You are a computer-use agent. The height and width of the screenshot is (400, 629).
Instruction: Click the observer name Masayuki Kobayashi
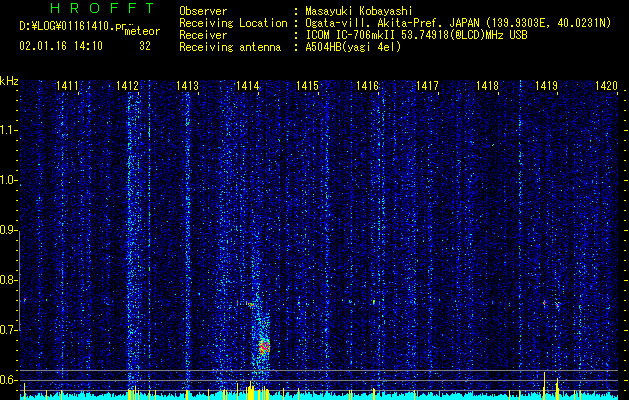358,11
